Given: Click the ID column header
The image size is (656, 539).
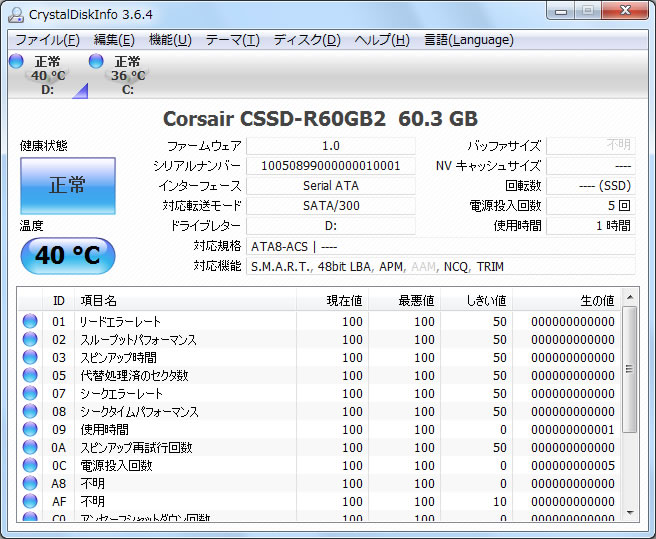Looking at the screenshot, I should click(59, 300).
